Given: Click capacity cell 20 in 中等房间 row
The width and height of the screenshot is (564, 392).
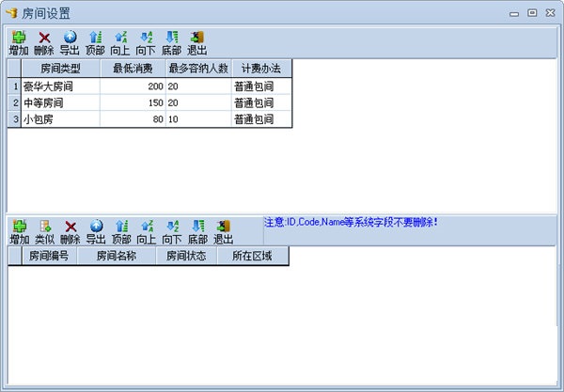Looking at the screenshot, I should click(x=198, y=102).
